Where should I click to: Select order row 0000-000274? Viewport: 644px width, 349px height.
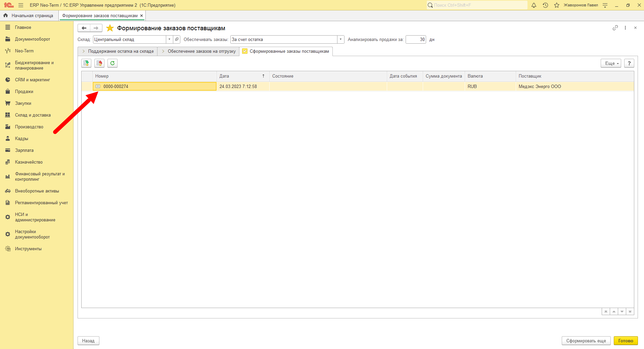(358, 86)
